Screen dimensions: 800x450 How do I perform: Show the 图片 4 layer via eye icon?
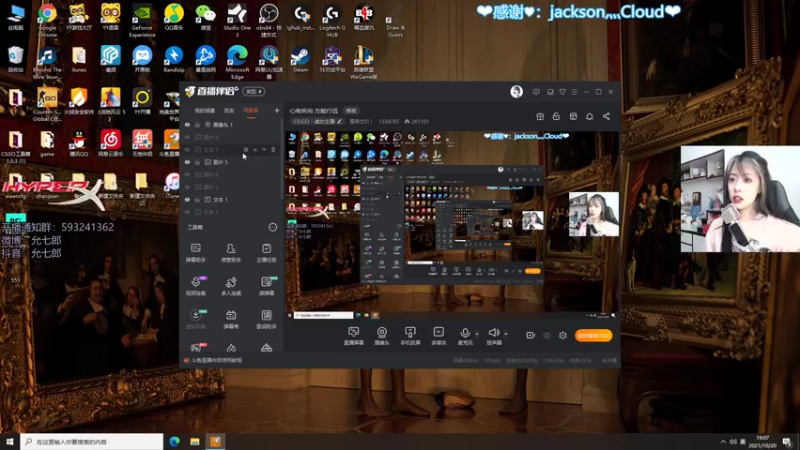(187, 174)
